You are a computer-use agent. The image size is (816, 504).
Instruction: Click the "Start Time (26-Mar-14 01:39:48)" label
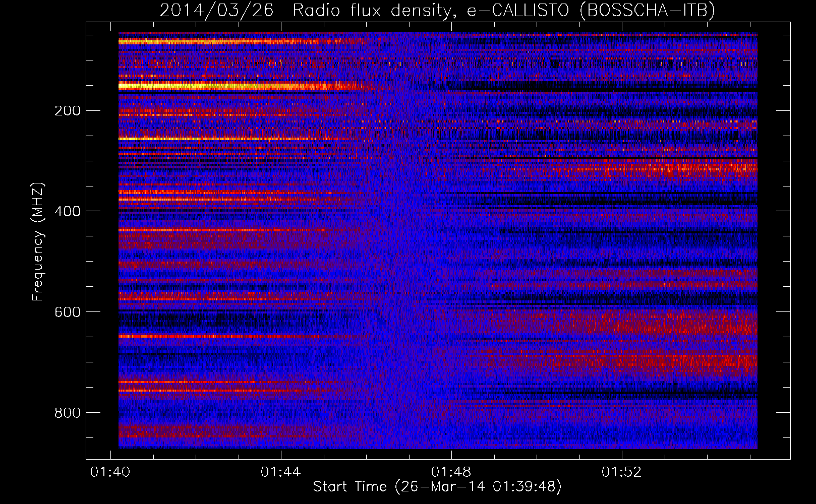(437, 487)
